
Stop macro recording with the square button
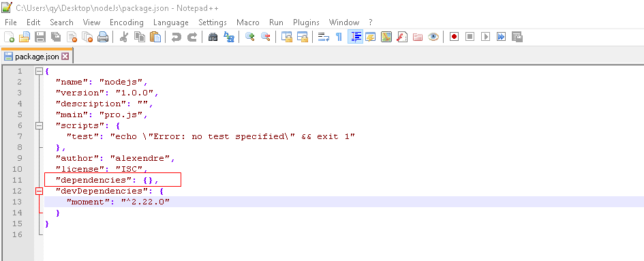coord(470,37)
